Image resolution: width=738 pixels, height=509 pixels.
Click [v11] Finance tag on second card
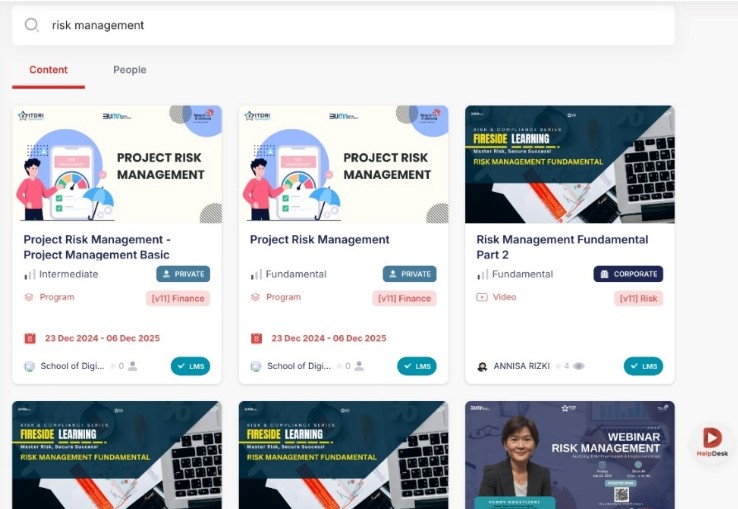[x=404, y=299]
